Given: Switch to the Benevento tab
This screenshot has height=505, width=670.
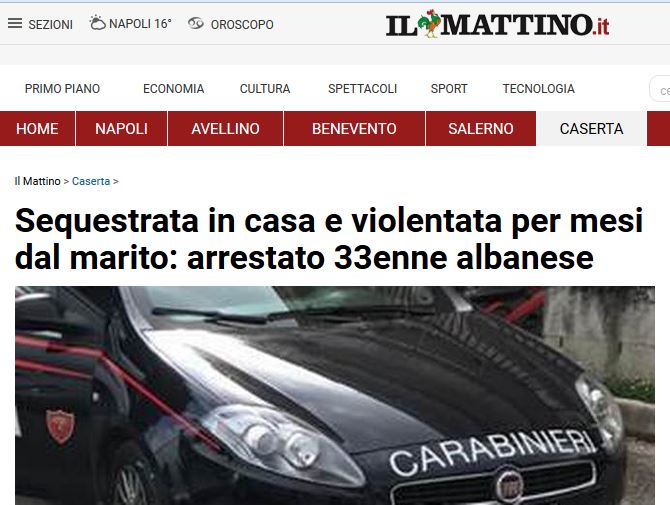Looking at the screenshot, I should point(354,129).
